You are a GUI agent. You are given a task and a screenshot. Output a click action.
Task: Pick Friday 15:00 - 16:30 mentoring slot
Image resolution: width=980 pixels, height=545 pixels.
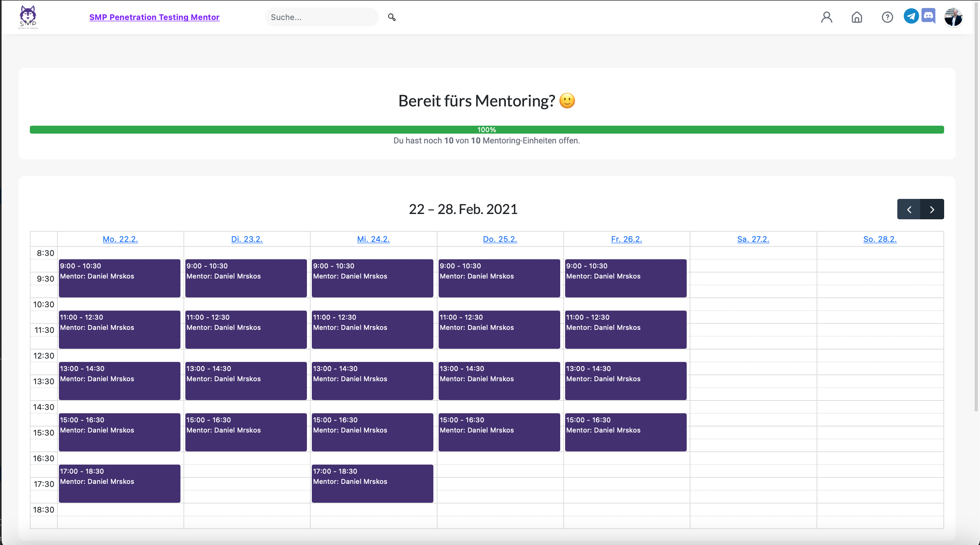tap(626, 432)
